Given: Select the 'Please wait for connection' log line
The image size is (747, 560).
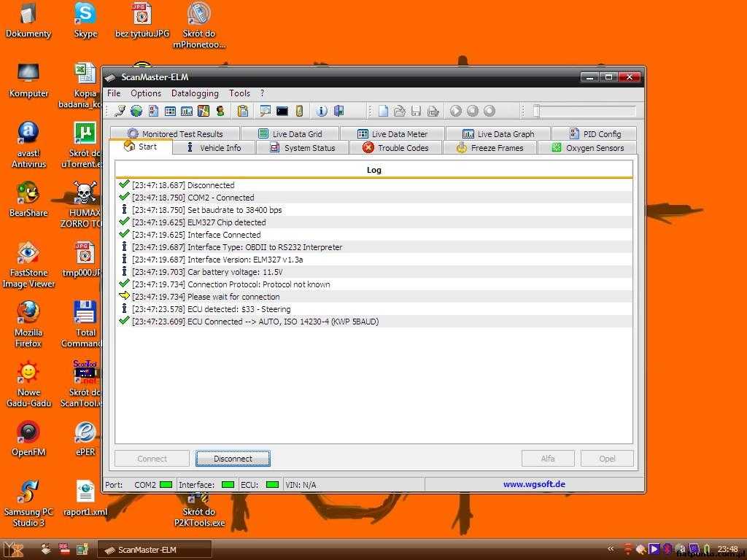Looking at the screenshot, I should (374, 297).
